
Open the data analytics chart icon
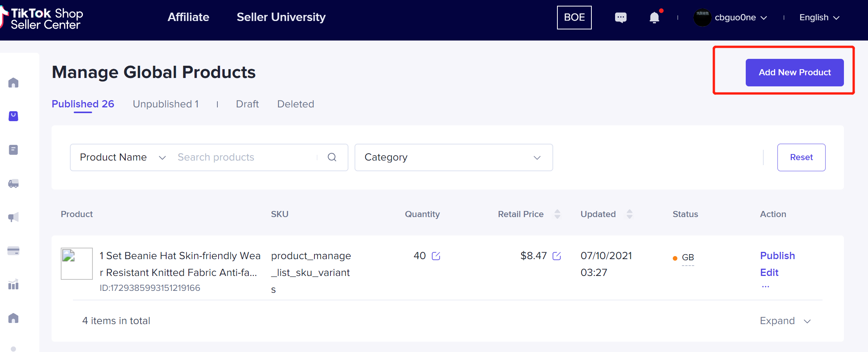[x=13, y=285]
